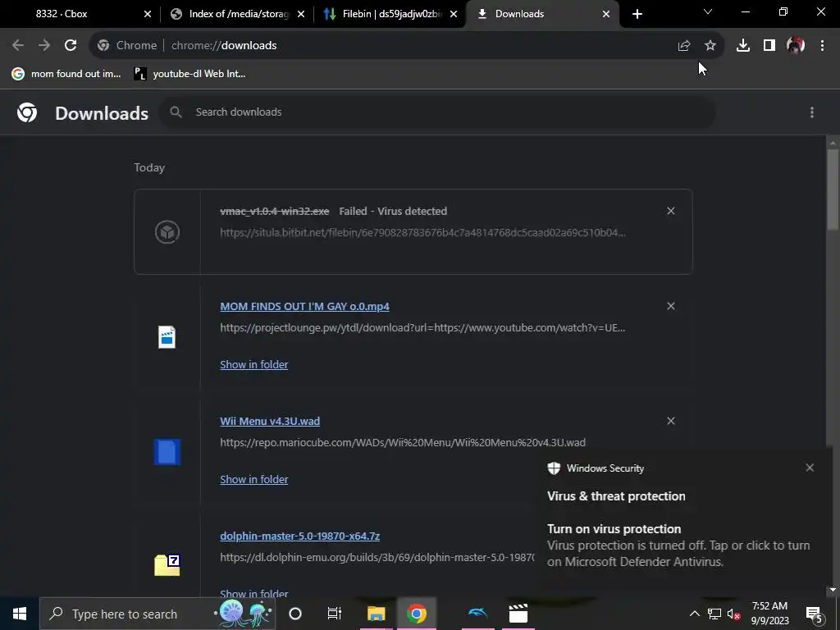Image resolution: width=840 pixels, height=630 pixels.
Task: Click the taskbar search box
Action: coord(157,614)
